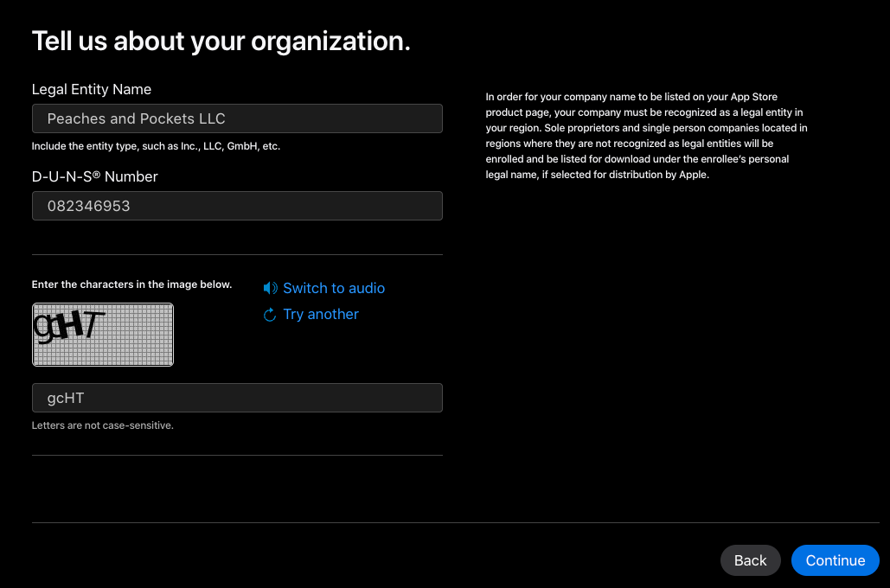The height and width of the screenshot is (588, 890).
Task: Click the 'Legal Entity Name' label
Action: [x=92, y=89]
